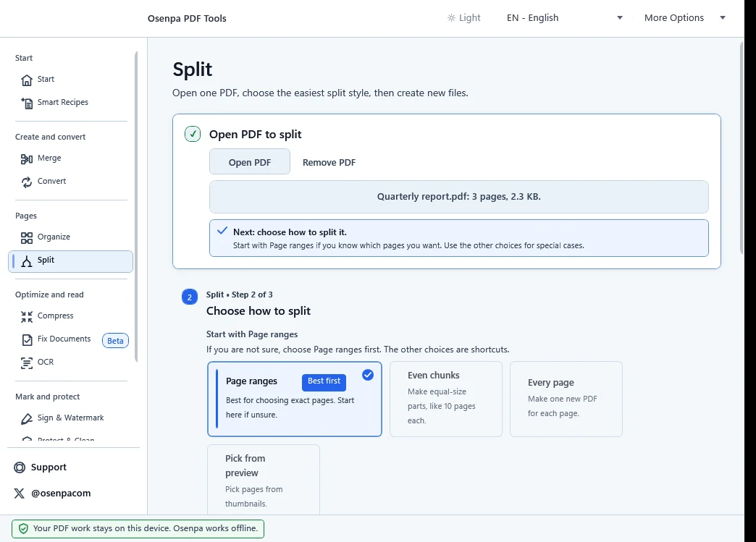
Task: Click the 'Split • Step 2 of 3' label
Action: click(x=239, y=295)
